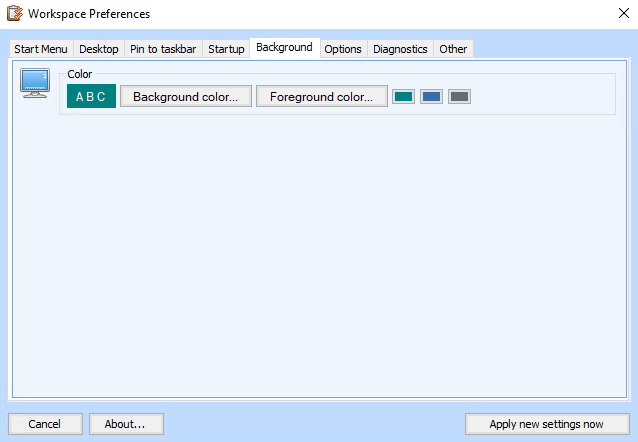Open the Background color picker

(x=186, y=97)
